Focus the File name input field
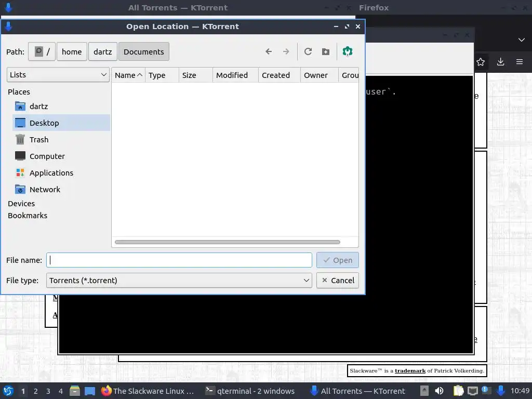 pyautogui.click(x=179, y=260)
